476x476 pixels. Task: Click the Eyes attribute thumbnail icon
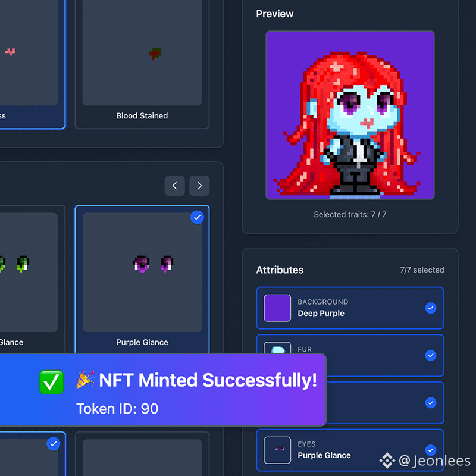pos(277,450)
